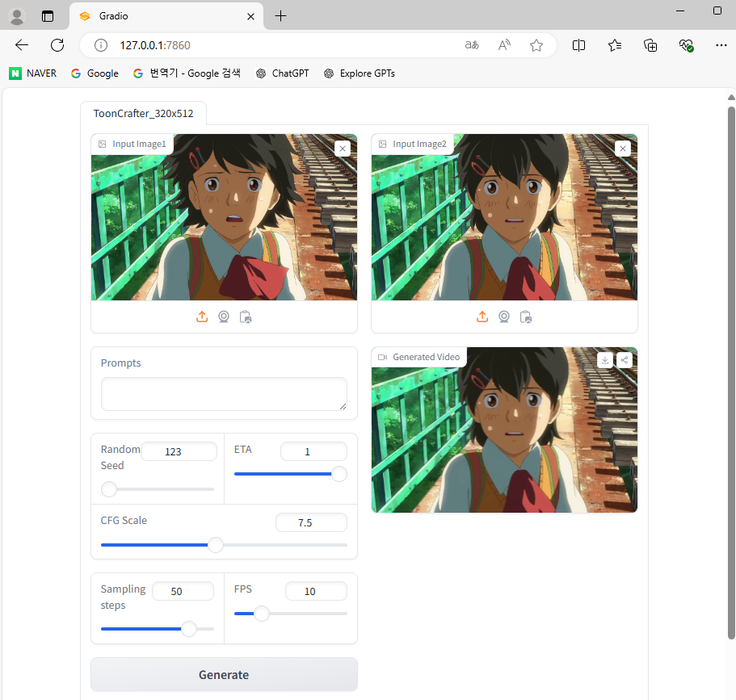
Task: Go back in browser history
Action: pos(22,45)
